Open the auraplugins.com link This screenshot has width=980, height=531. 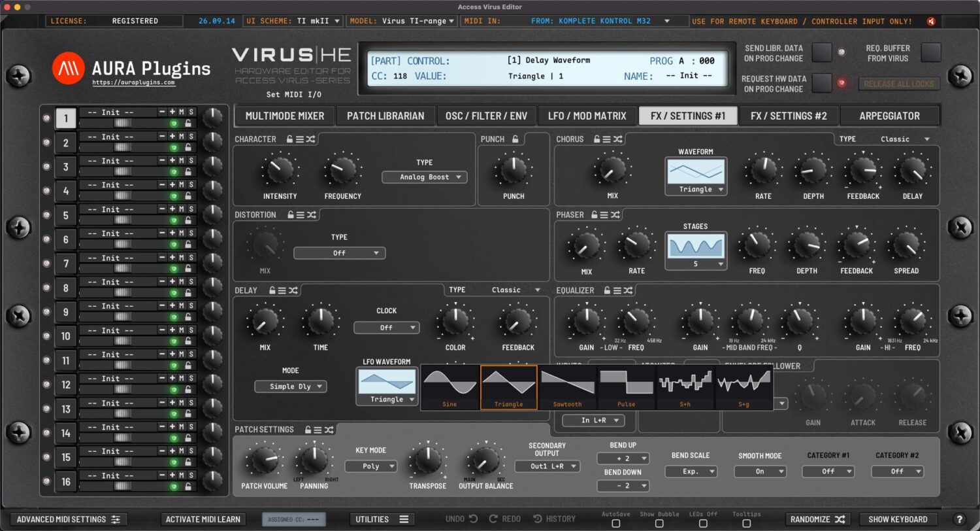click(133, 83)
